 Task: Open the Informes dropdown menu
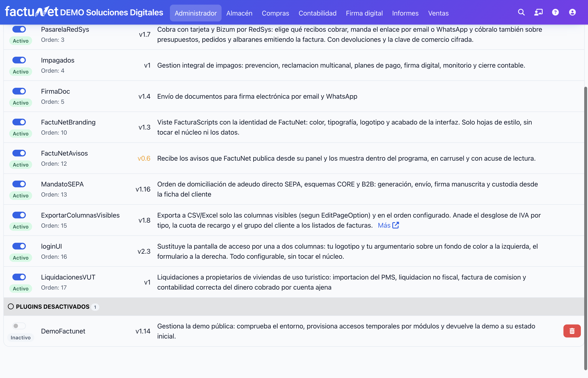405,13
